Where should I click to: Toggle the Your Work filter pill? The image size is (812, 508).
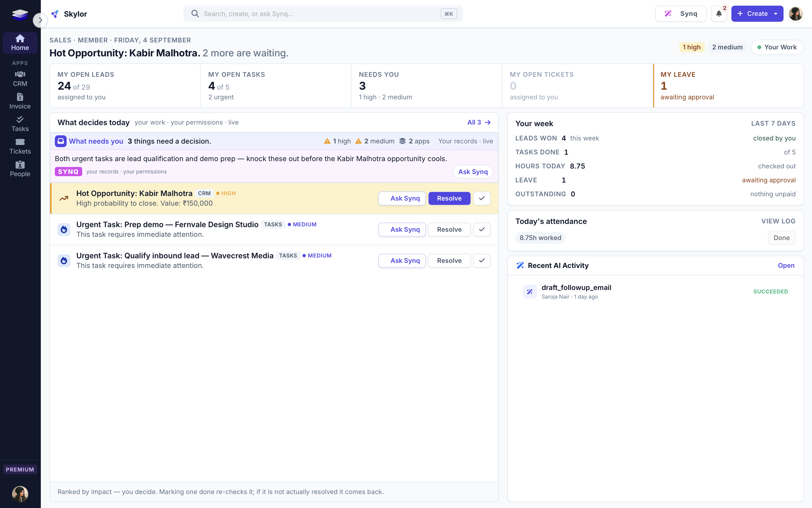[777, 47]
